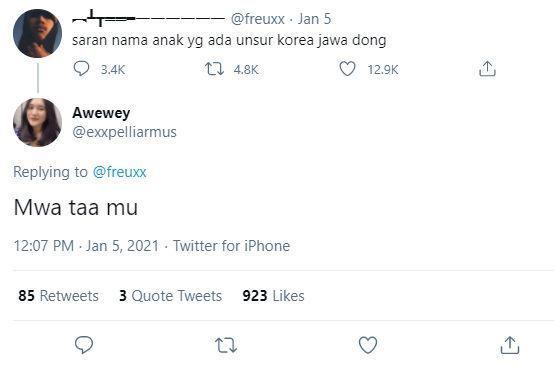Open the Jan 5 date of the original tweet

(x=314, y=19)
